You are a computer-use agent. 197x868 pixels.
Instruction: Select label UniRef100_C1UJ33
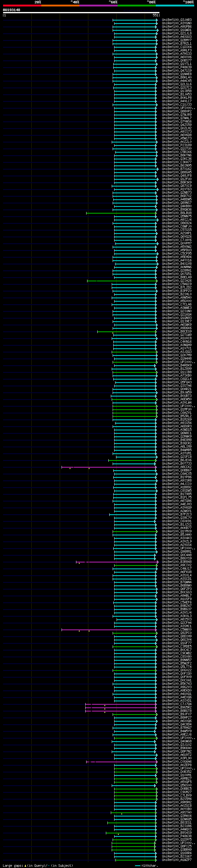coord(177,104)
